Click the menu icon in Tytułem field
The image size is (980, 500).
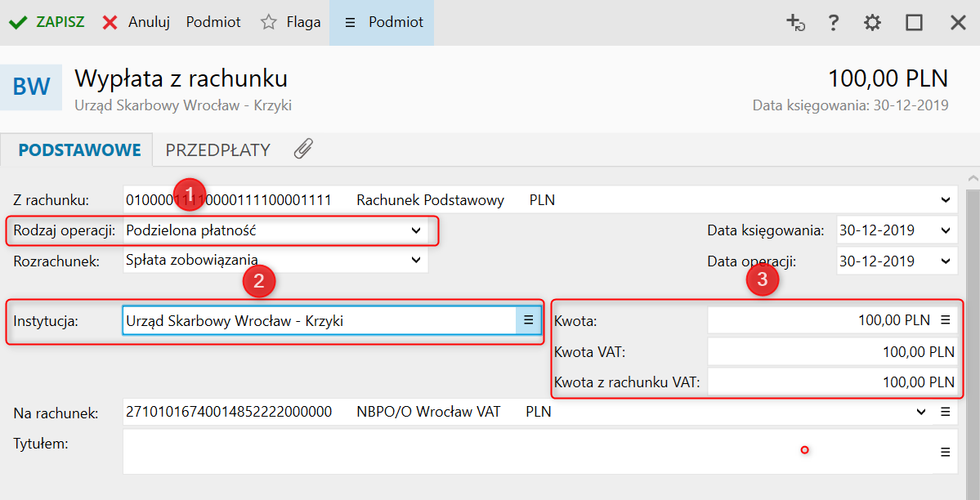click(x=946, y=452)
